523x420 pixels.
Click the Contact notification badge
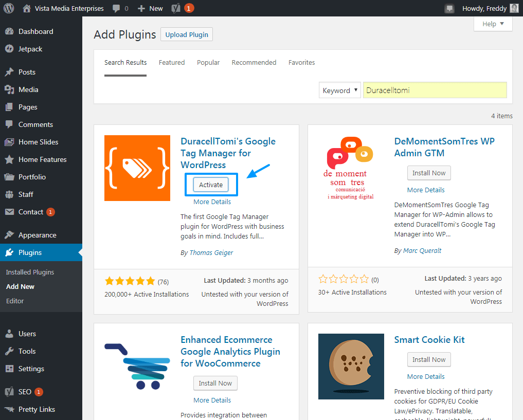click(50, 212)
